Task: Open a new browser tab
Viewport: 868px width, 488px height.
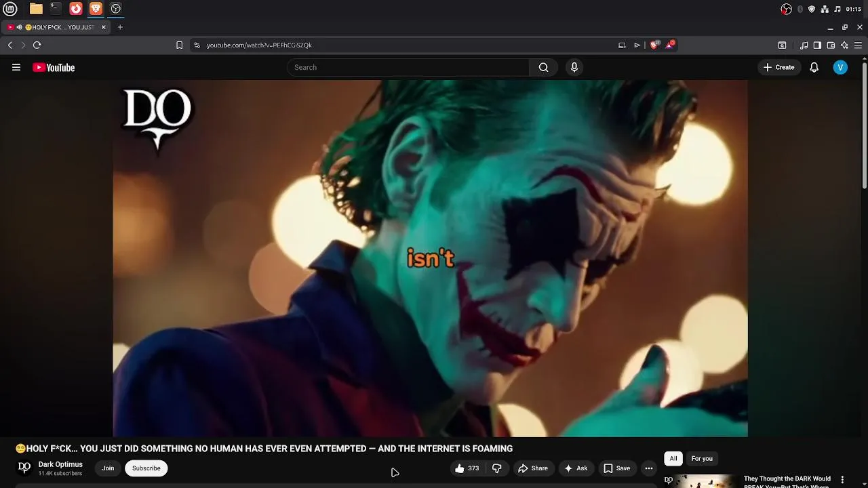Action: 120,27
